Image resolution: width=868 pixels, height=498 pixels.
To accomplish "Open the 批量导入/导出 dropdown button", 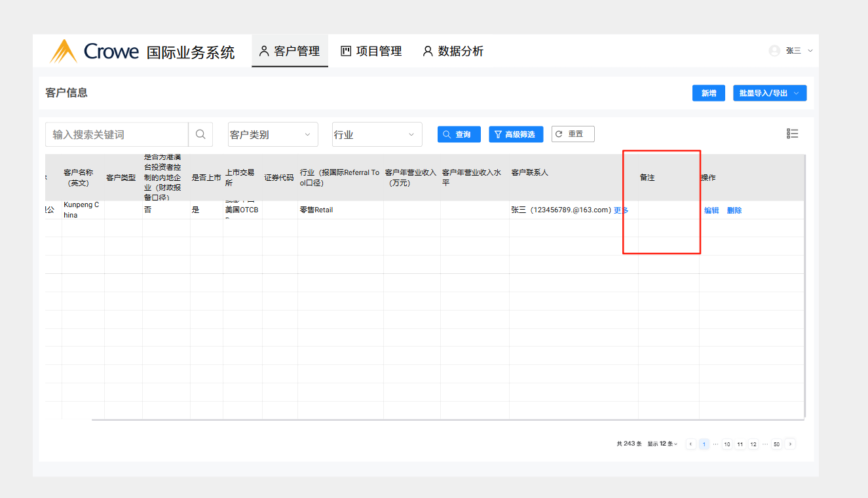I will click(x=769, y=93).
